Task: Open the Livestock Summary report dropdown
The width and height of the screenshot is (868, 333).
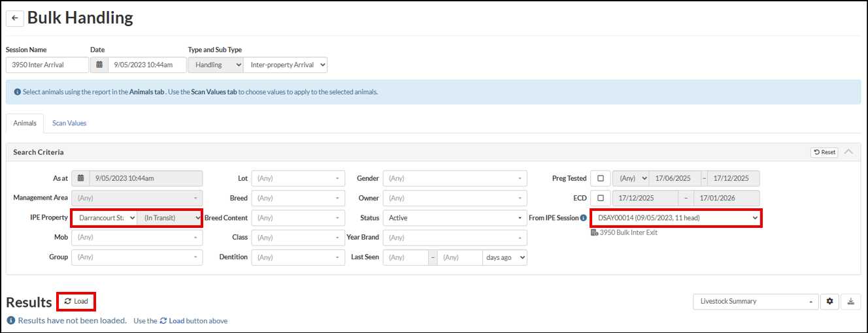Action: point(756,301)
